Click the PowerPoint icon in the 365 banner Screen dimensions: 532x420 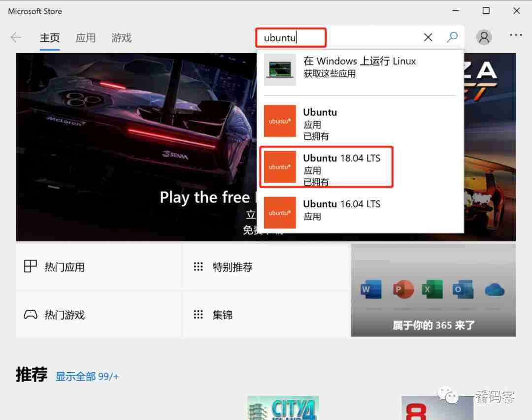[402, 290]
